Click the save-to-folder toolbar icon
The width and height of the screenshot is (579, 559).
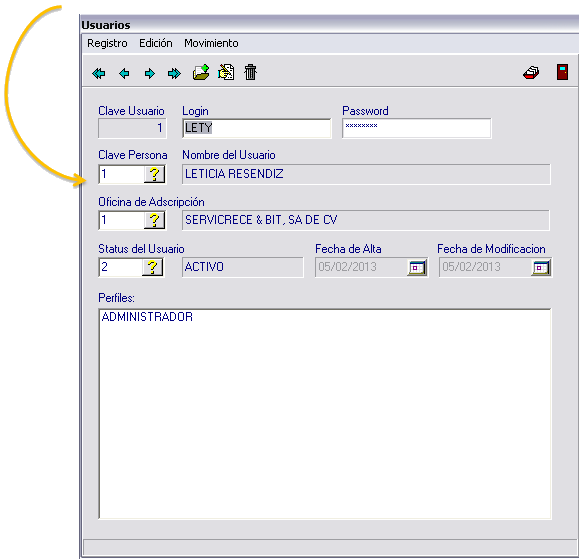(201, 72)
